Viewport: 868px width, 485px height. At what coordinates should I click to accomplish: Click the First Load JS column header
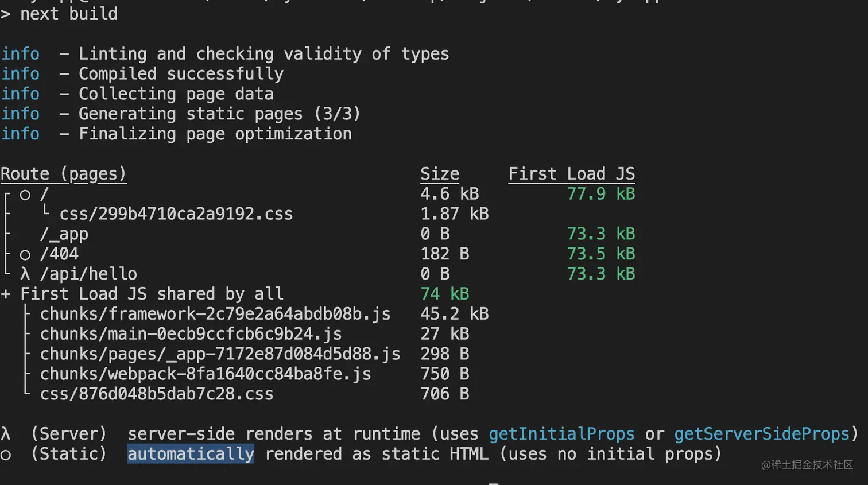coord(572,174)
